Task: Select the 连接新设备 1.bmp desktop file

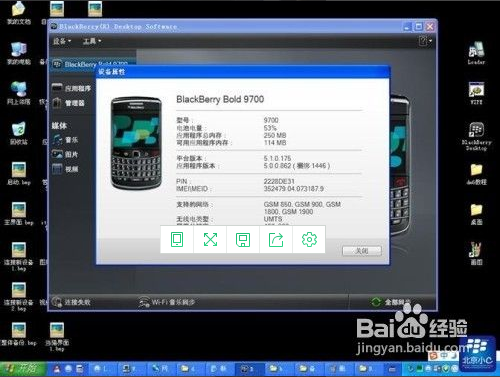Action: coord(19,257)
